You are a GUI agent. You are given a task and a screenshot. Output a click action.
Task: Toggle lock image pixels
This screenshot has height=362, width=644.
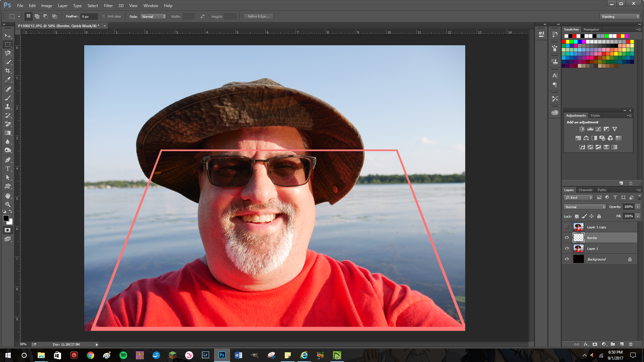click(x=584, y=216)
